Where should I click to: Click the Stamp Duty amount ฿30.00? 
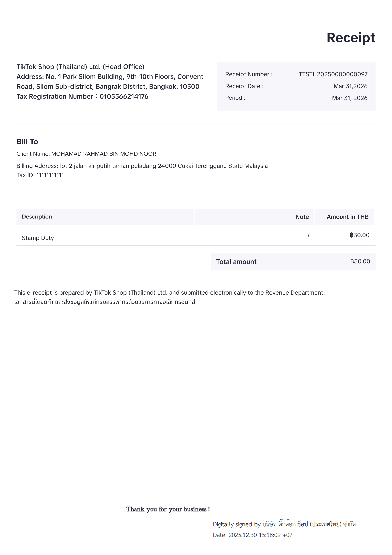pos(359,235)
